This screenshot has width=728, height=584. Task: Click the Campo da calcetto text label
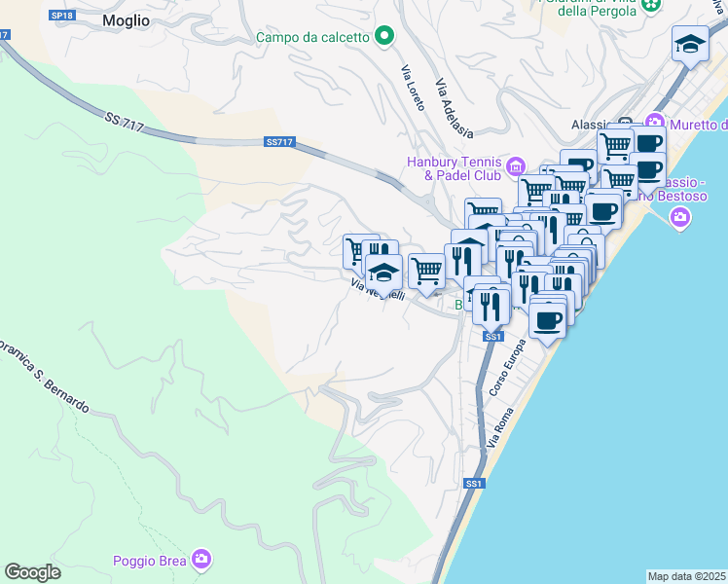click(x=312, y=37)
